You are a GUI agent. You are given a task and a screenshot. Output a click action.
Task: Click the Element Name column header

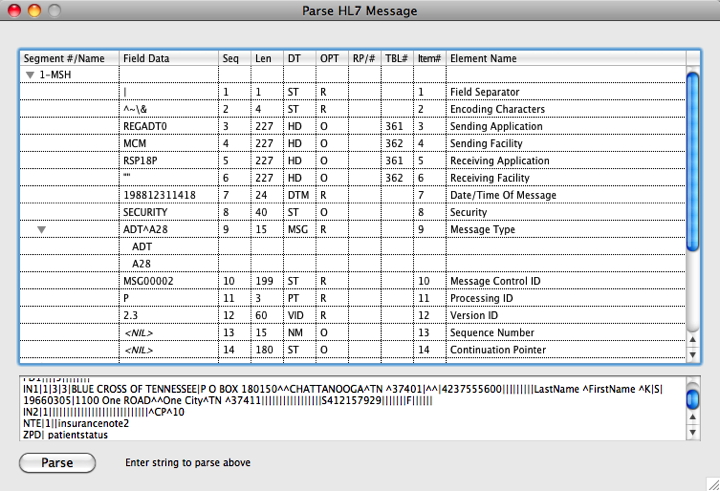pyautogui.click(x=565, y=58)
